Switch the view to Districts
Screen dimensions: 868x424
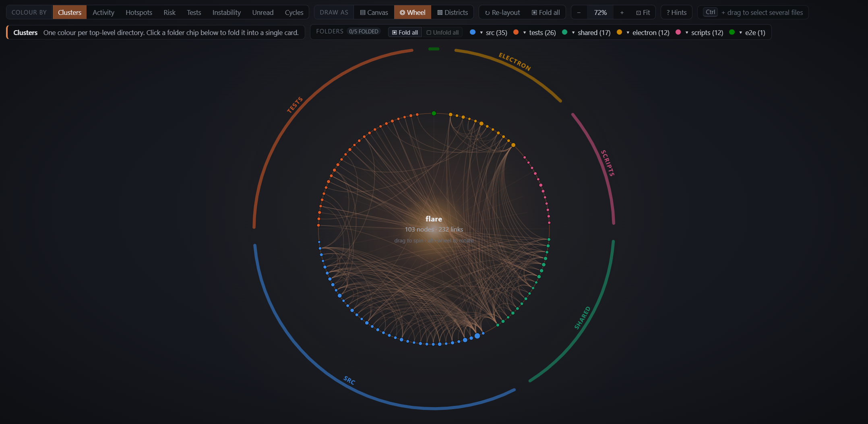coord(453,12)
